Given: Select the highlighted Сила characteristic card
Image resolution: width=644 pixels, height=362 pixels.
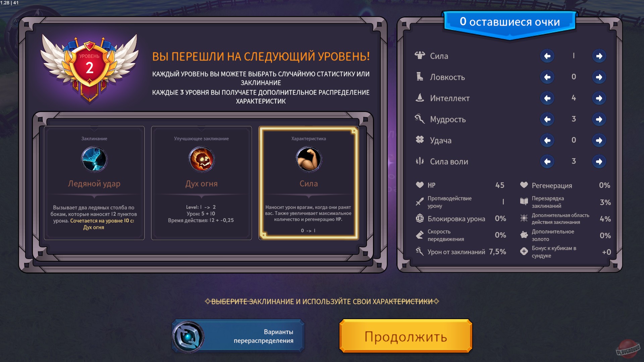Looking at the screenshot, I should 309,183.
